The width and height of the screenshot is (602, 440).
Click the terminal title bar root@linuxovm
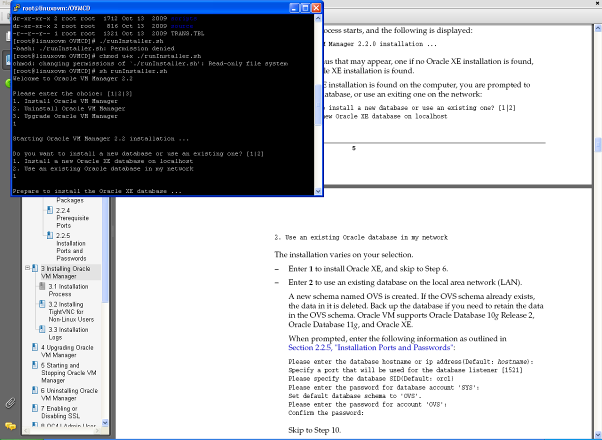[x=56, y=8]
